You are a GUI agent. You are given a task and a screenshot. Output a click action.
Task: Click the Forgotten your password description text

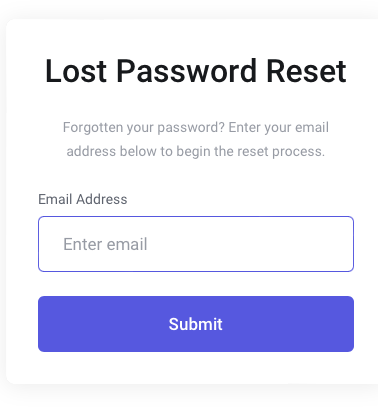[x=196, y=139]
